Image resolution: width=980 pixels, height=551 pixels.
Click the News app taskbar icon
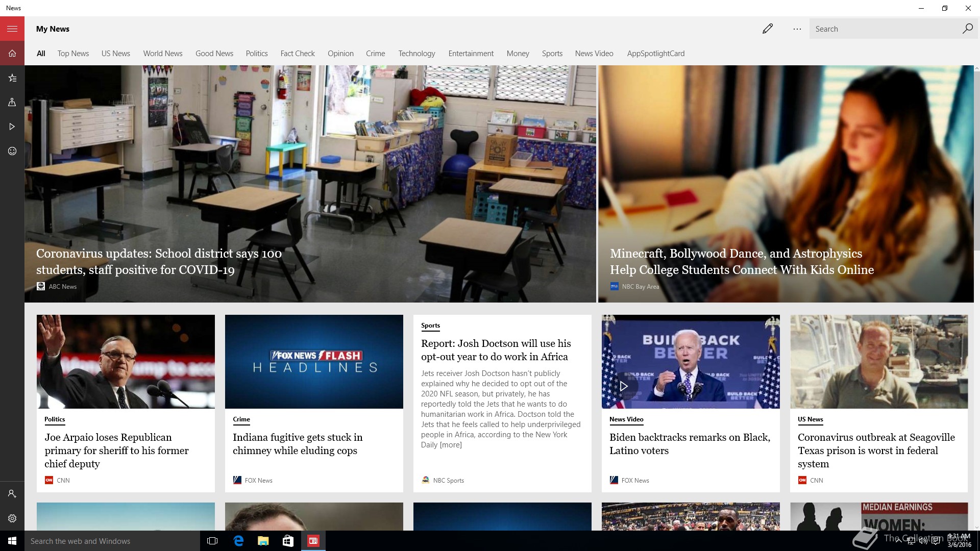[313, 541]
